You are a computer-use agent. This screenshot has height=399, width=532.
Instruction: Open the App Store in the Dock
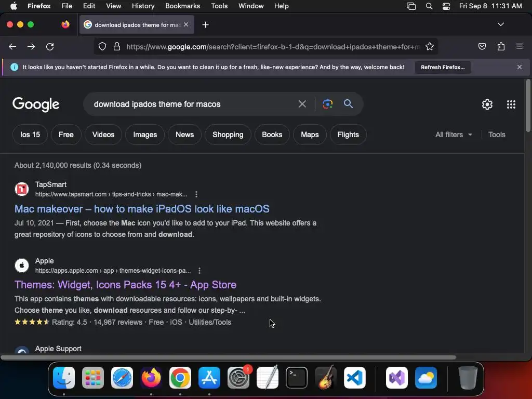tap(209, 378)
